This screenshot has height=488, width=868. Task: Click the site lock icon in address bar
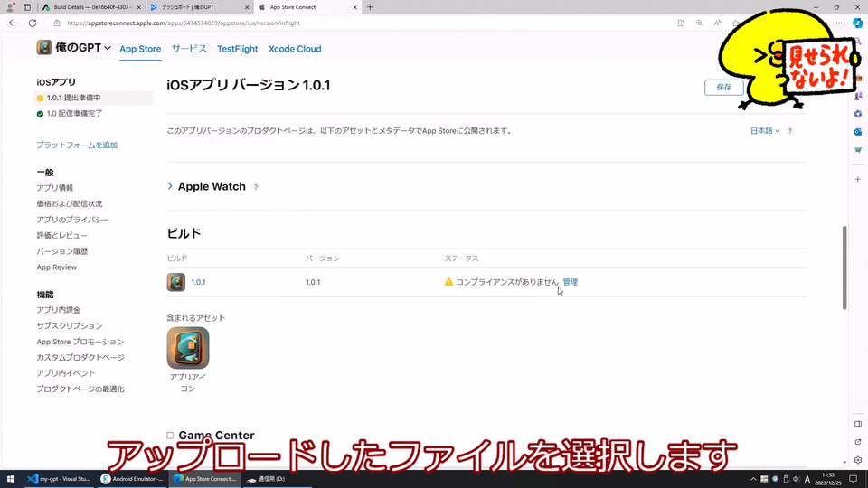56,23
